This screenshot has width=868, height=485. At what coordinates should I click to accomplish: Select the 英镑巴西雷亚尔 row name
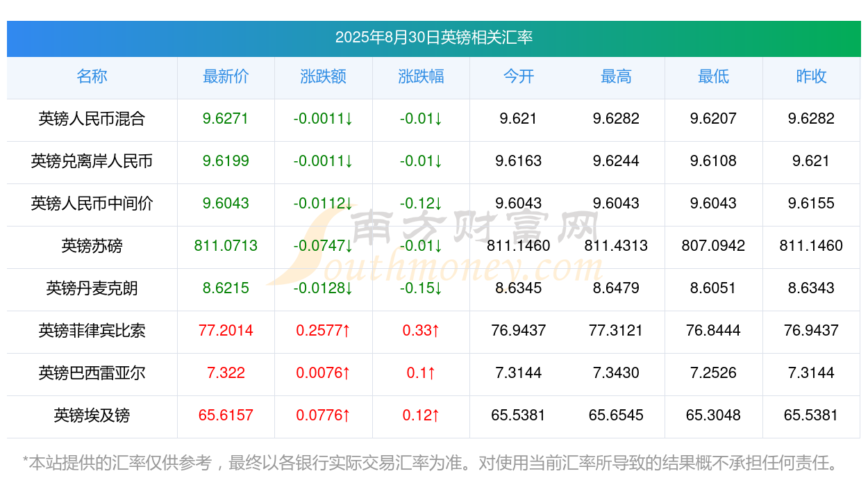click(92, 373)
